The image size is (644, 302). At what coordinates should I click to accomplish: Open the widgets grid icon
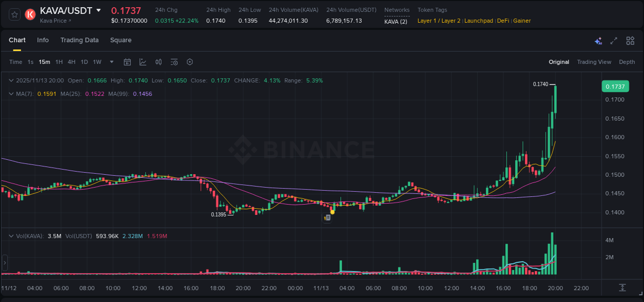(630, 40)
